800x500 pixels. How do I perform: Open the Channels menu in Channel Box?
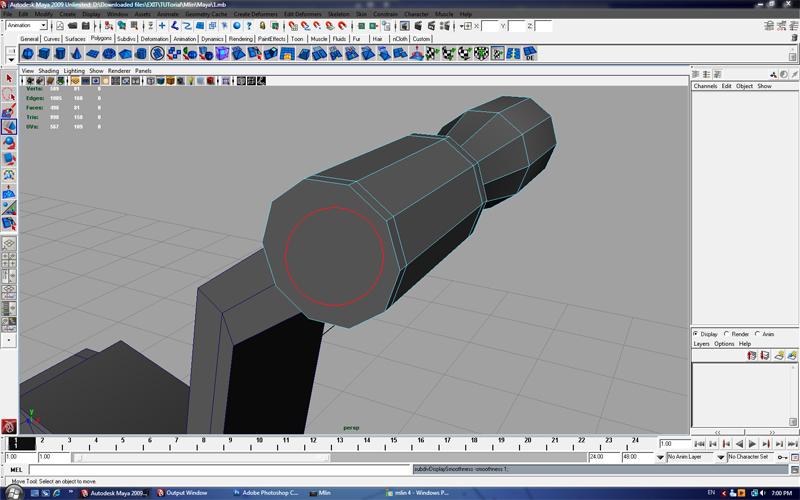point(706,86)
